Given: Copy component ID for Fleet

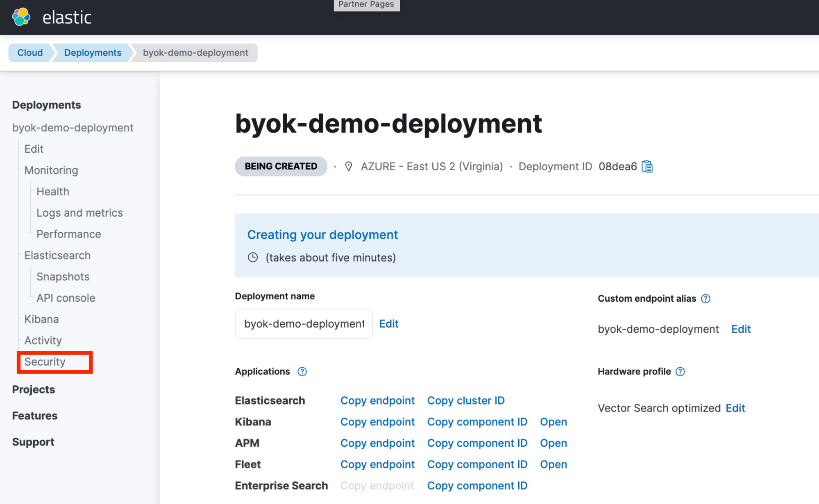Looking at the screenshot, I should click(x=477, y=465).
